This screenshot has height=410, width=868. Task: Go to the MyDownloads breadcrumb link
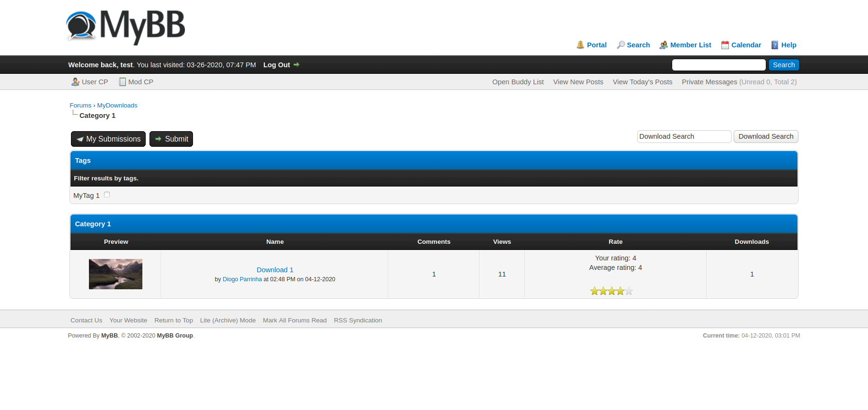click(117, 106)
